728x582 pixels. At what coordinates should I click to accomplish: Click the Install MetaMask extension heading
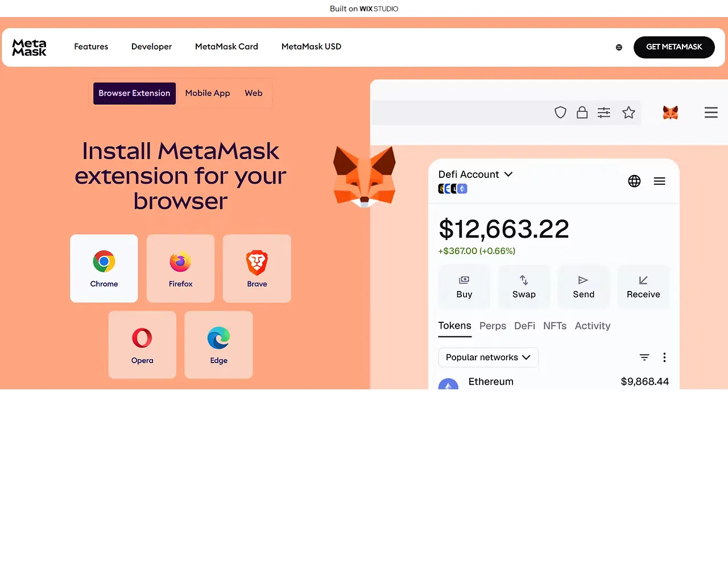click(x=180, y=176)
